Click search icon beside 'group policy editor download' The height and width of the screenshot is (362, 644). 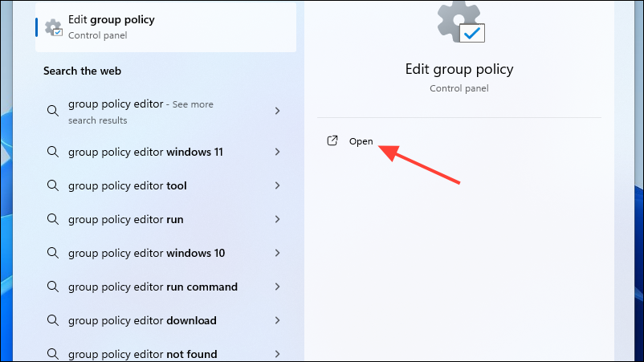[x=53, y=320]
